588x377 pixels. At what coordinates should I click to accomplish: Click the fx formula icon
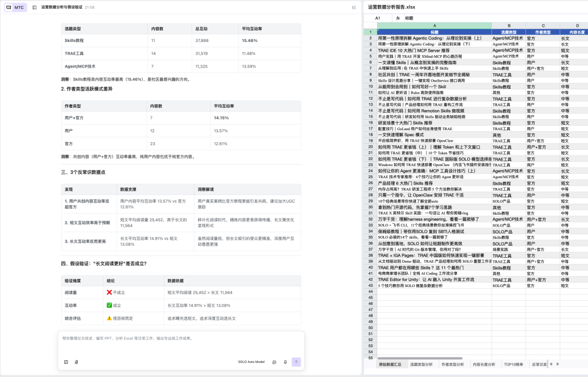[398, 18]
